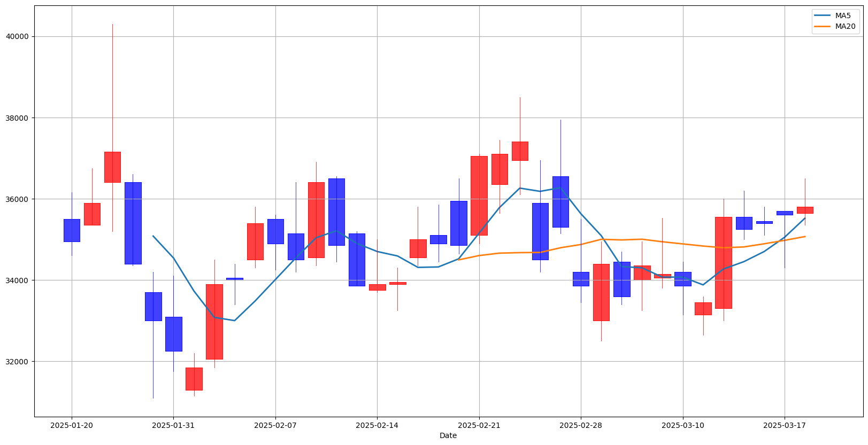Click the last red candle on the right
Screen dimensions: 868x445
805,210
